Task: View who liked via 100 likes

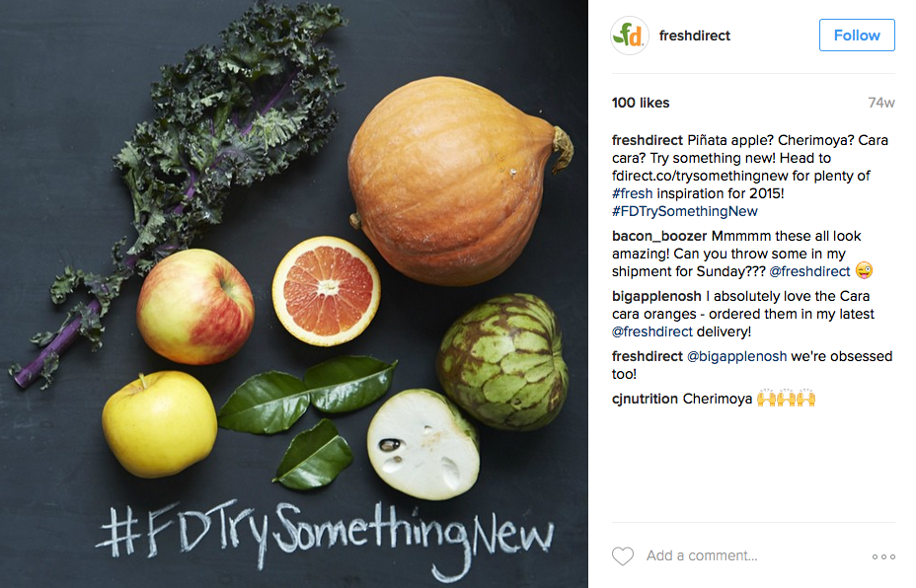Action: click(641, 103)
